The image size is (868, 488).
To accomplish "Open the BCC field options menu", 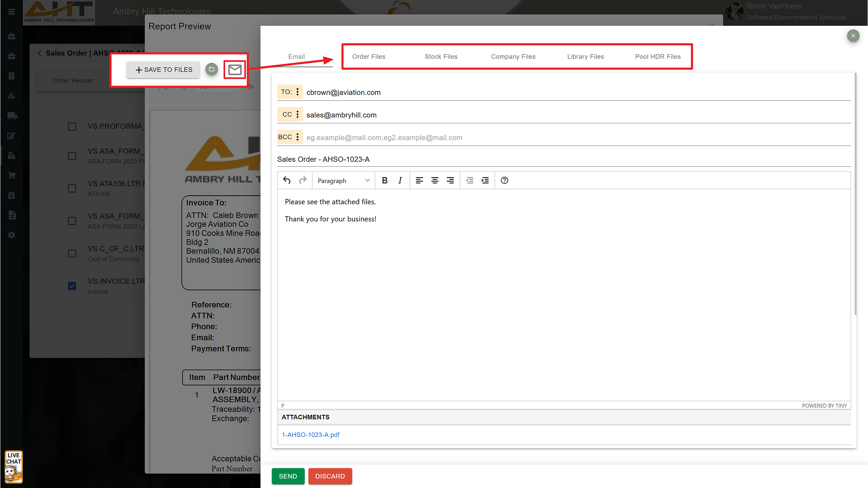I will (x=297, y=137).
